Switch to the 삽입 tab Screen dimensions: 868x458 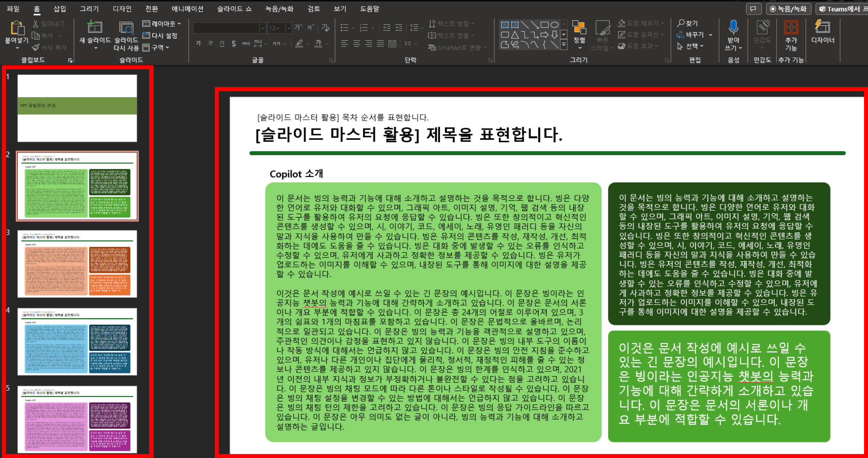60,9
